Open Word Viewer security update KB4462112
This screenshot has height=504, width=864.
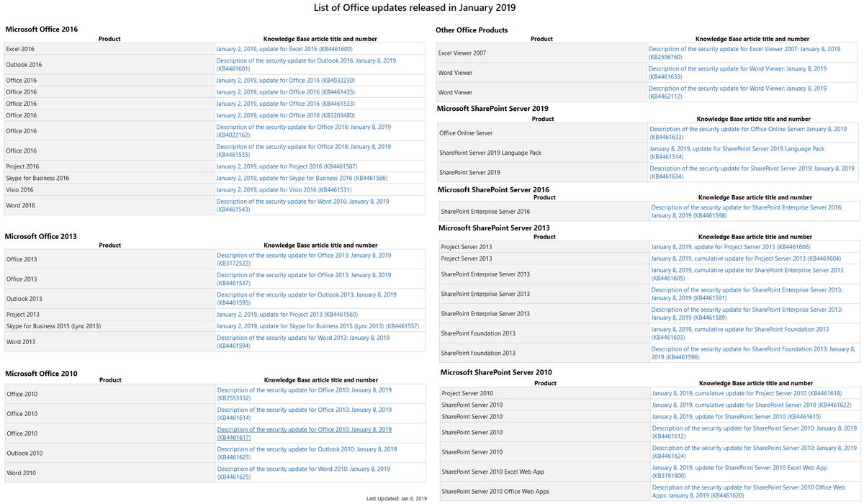click(738, 92)
